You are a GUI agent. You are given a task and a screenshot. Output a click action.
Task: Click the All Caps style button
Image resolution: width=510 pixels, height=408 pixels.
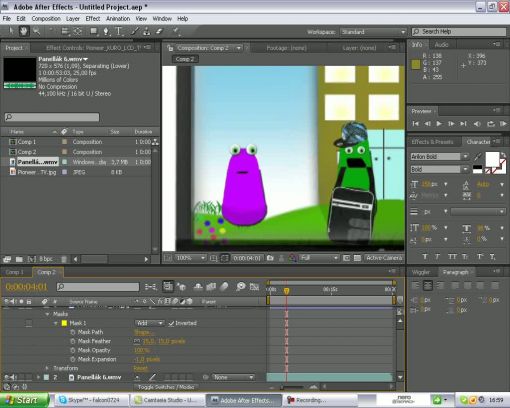(452, 256)
